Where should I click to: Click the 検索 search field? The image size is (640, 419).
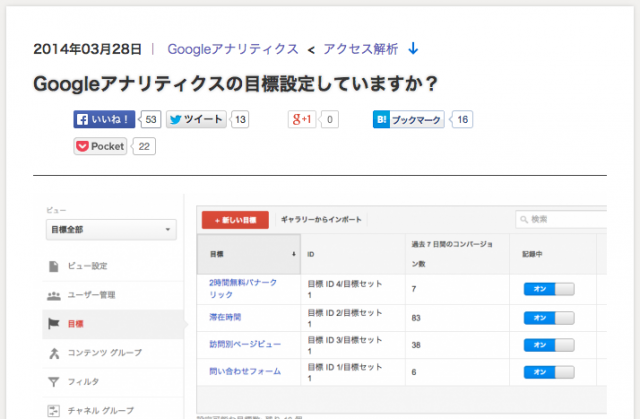coord(561,219)
